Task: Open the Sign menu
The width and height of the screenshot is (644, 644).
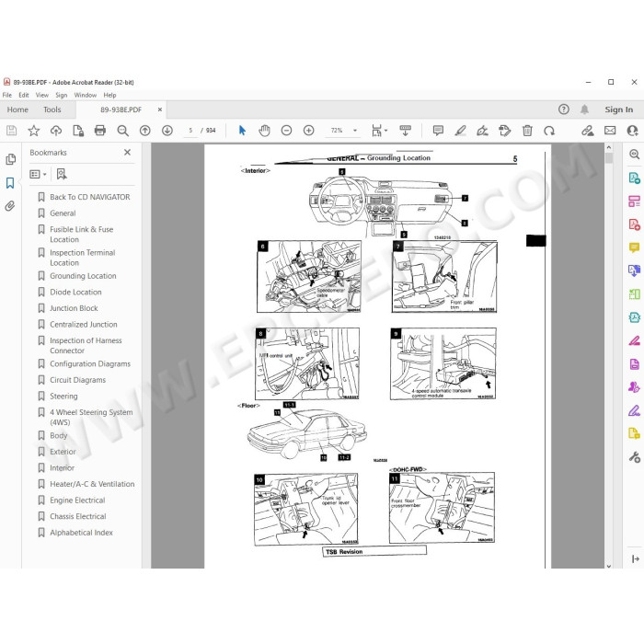Action: pyautogui.click(x=62, y=95)
